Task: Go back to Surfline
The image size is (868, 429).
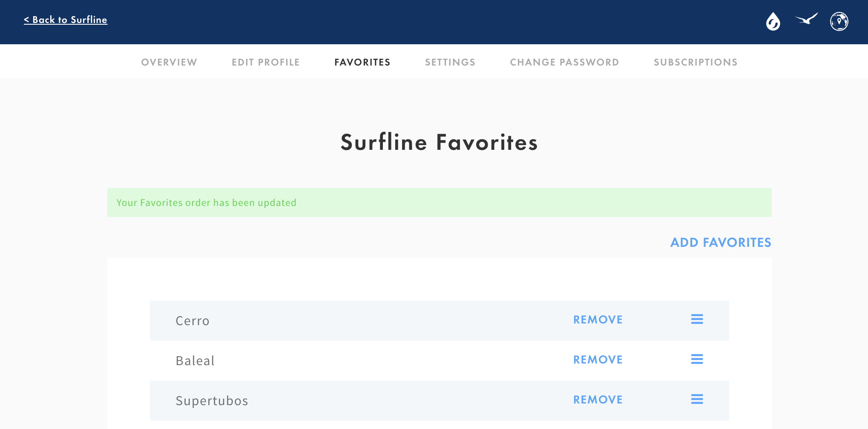Action: coord(66,20)
